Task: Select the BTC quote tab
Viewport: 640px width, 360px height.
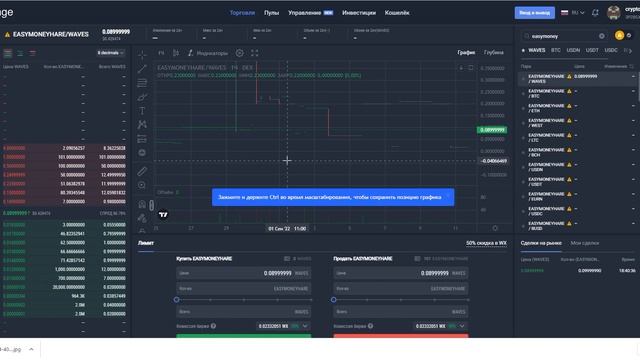Action: pos(556,50)
